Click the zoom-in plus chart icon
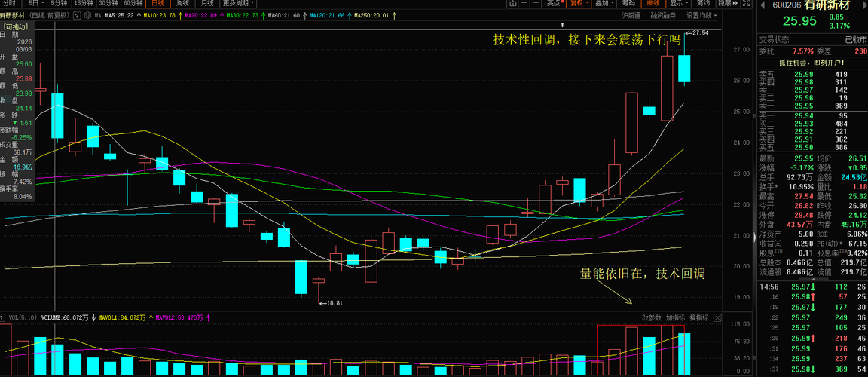Screen dimensions: 868x377 click(524, 3)
